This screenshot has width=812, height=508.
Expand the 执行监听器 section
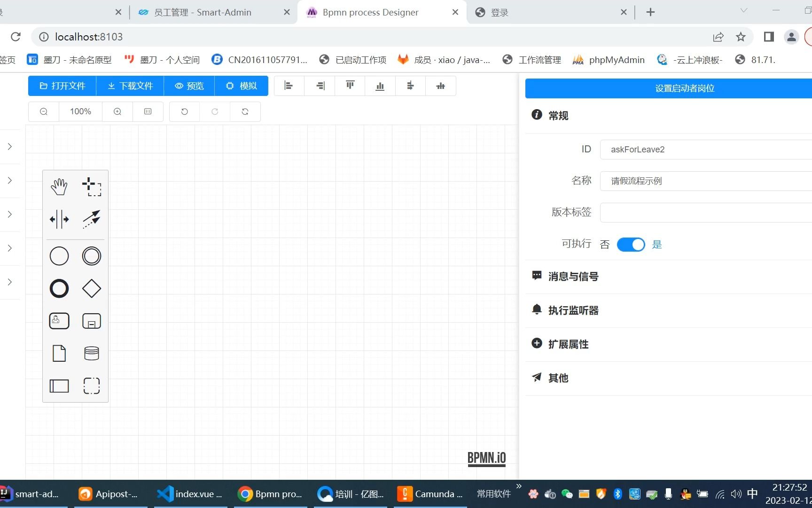573,310
